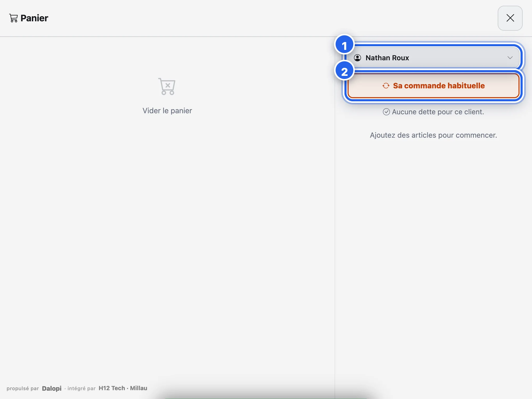This screenshot has width=532, height=399.
Task: Click the empty cart icon above Vider le panier
Action: click(167, 87)
